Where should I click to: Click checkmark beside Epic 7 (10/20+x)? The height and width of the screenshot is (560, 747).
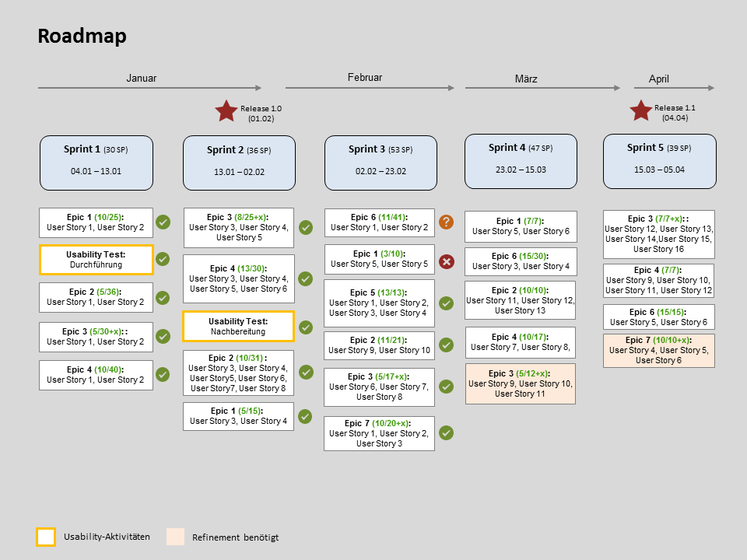(446, 432)
